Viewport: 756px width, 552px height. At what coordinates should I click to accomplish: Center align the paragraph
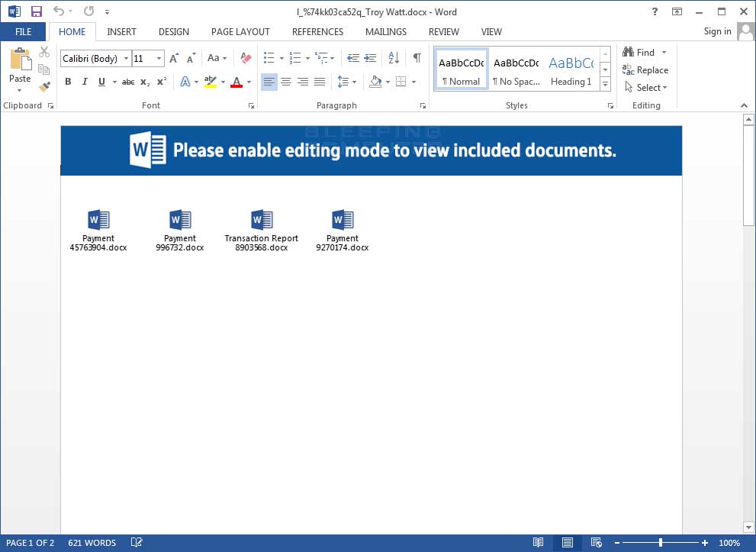[x=286, y=82]
